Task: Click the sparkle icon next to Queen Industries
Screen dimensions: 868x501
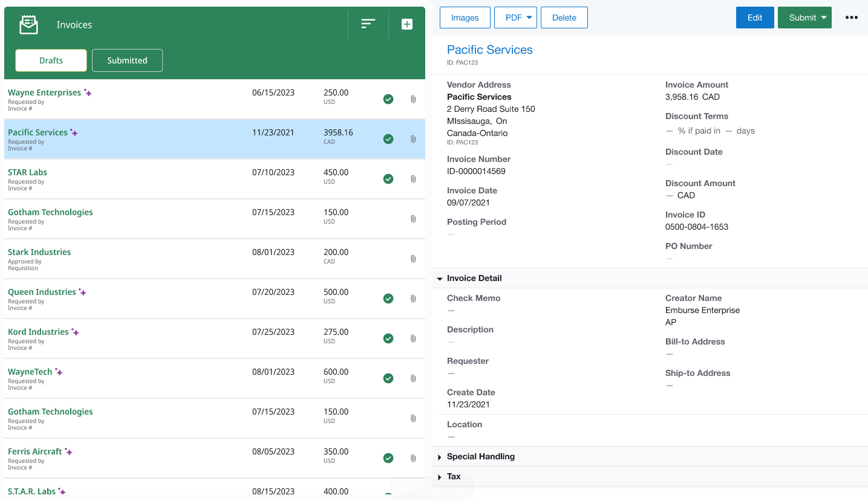Action: coord(82,293)
